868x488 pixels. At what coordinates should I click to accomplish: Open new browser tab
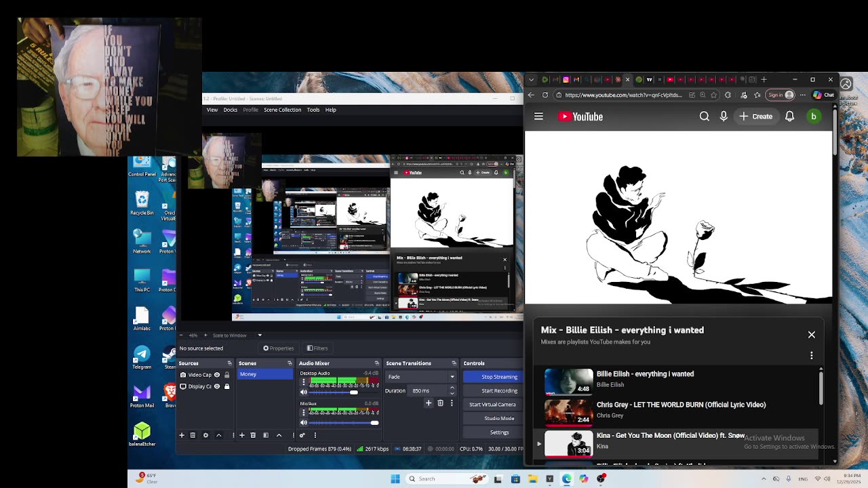(764, 79)
